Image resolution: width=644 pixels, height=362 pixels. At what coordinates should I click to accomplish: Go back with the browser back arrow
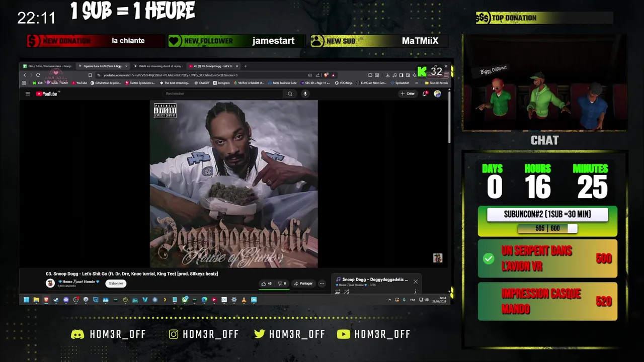25,75
